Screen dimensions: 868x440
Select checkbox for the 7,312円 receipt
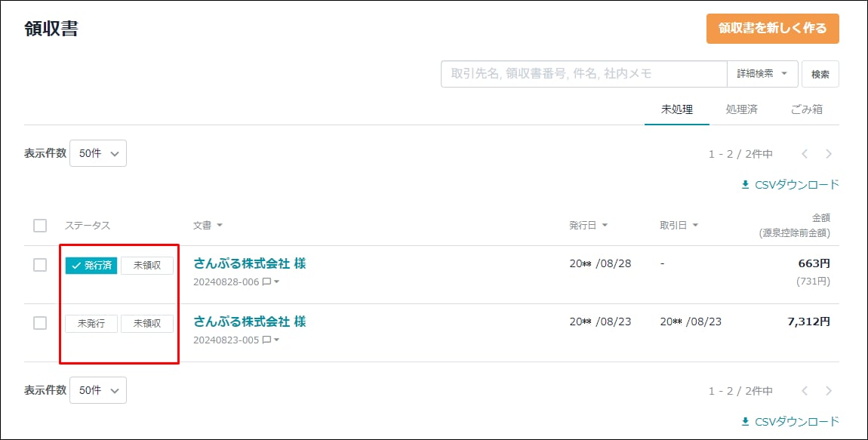(40, 323)
